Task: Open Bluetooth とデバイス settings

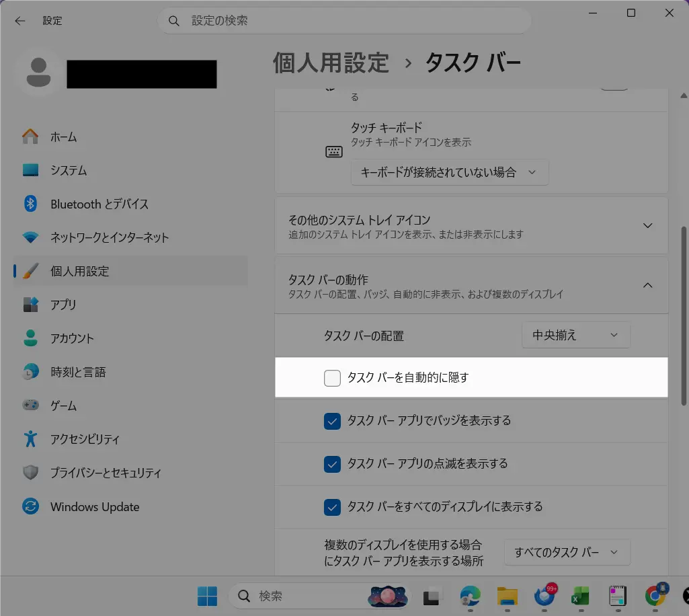Action: [x=99, y=204]
